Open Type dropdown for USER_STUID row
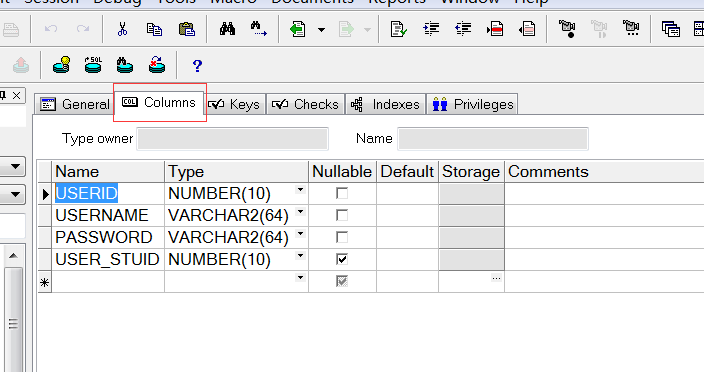 click(x=300, y=256)
